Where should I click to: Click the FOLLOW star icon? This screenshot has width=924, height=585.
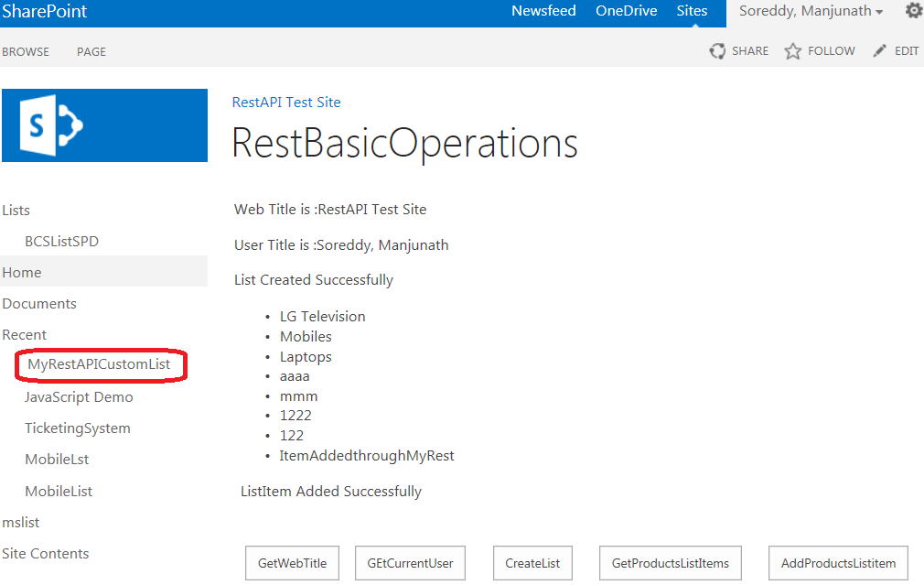click(x=792, y=50)
